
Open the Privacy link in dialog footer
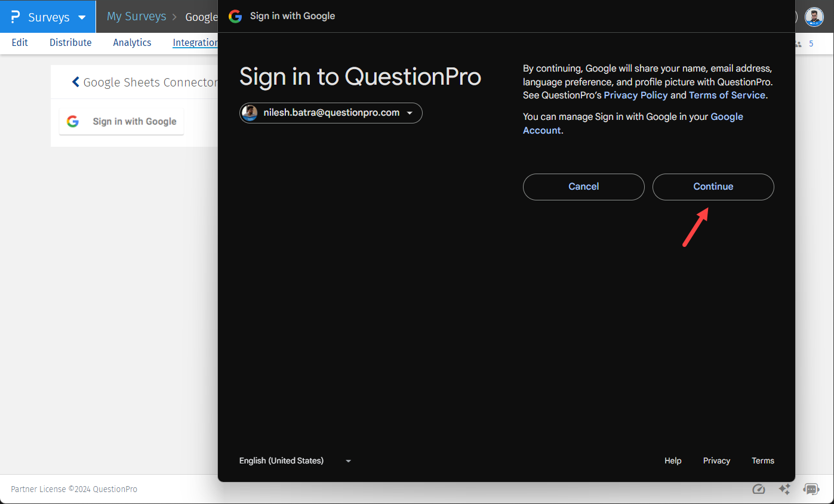[716, 460]
